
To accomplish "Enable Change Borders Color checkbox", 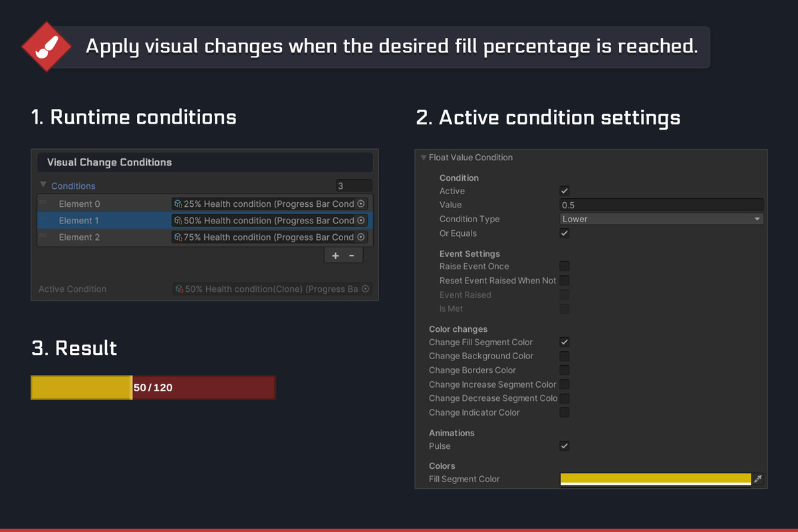I will (x=565, y=370).
